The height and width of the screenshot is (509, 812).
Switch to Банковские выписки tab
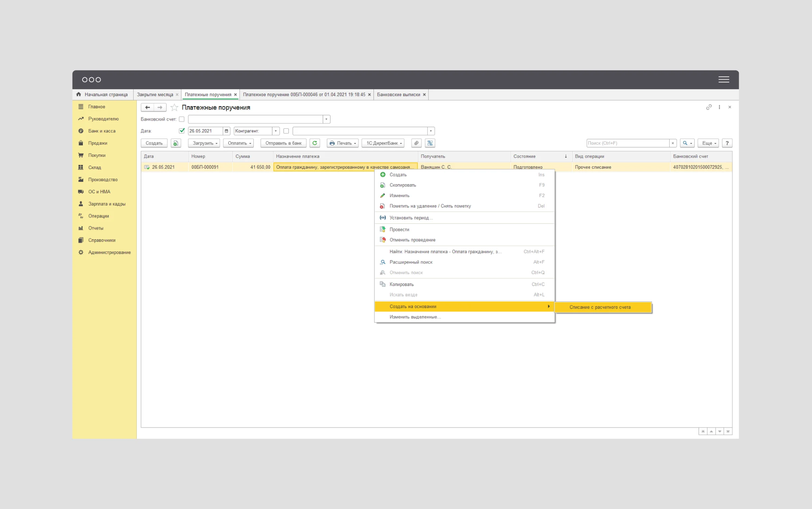point(398,95)
